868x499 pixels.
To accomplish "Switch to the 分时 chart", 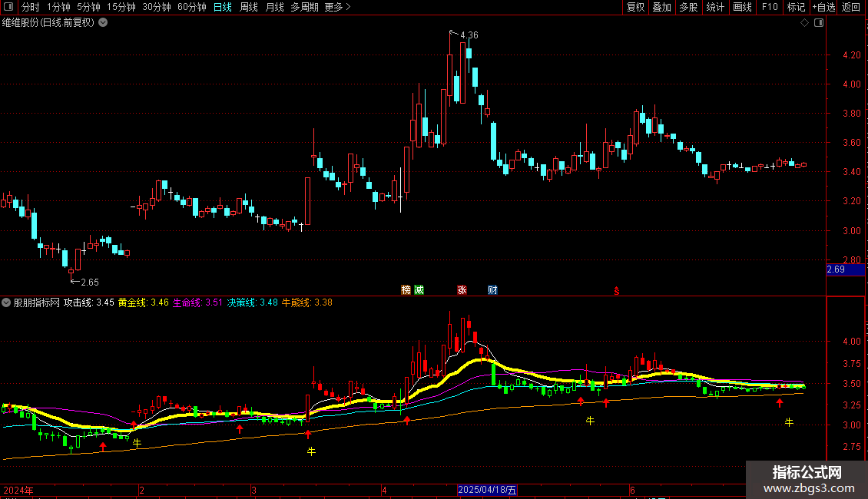I will (x=31, y=7).
